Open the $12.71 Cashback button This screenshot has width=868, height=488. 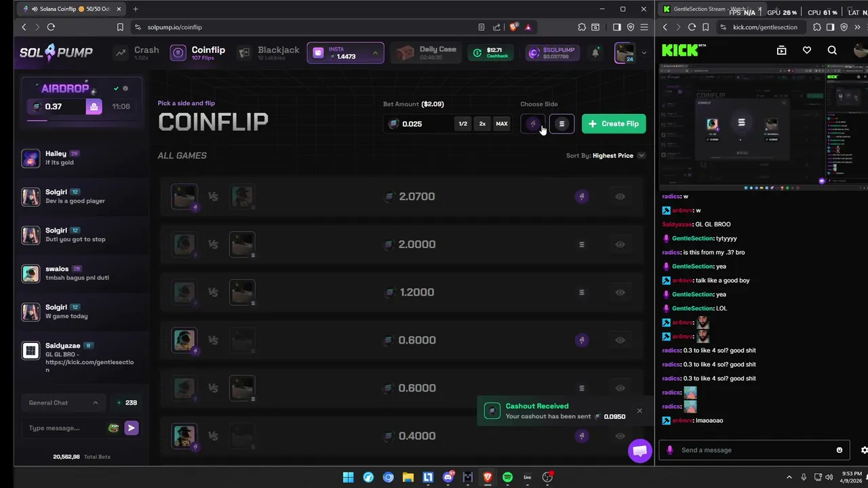[x=490, y=53]
